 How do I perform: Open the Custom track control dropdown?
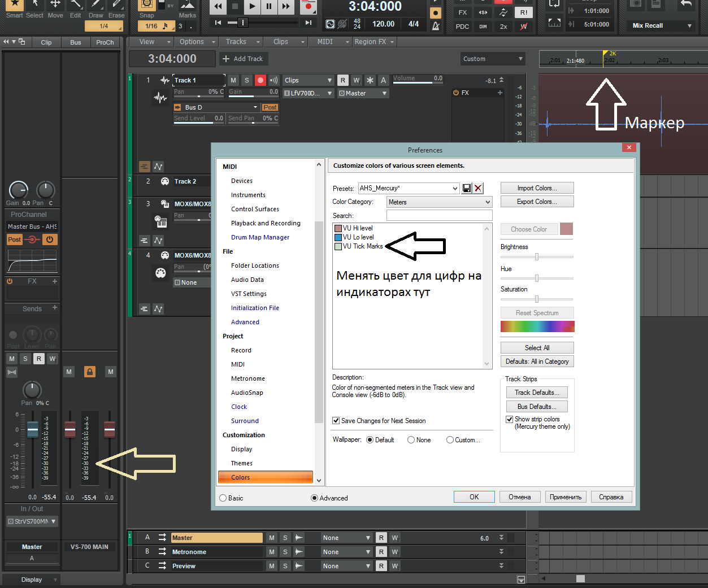[x=493, y=59]
